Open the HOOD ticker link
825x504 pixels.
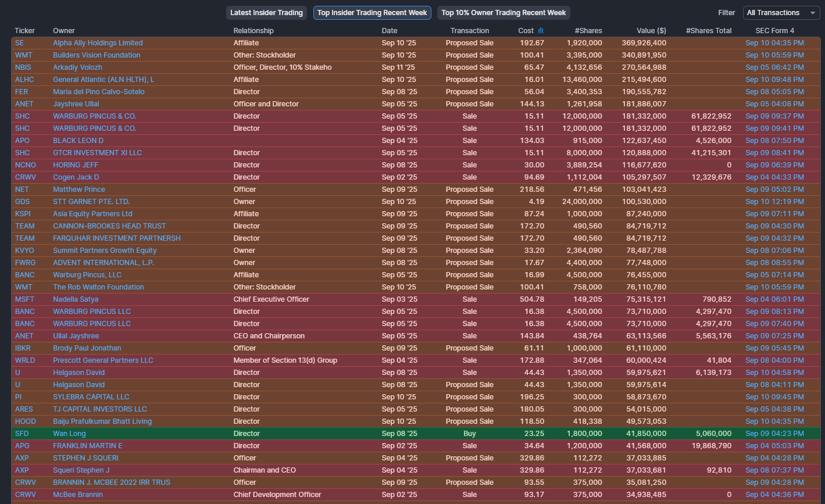[x=26, y=421]
